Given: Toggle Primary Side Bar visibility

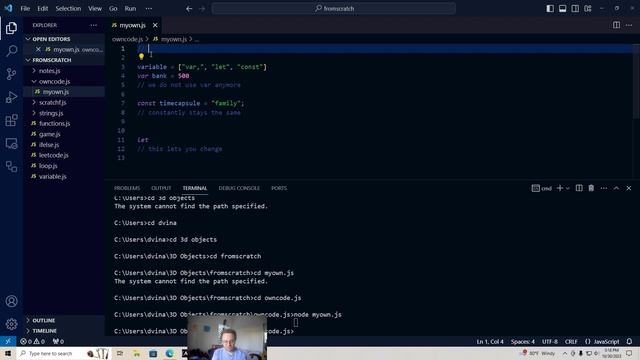Looking at the screenshot, I should [x=550, y=8].
